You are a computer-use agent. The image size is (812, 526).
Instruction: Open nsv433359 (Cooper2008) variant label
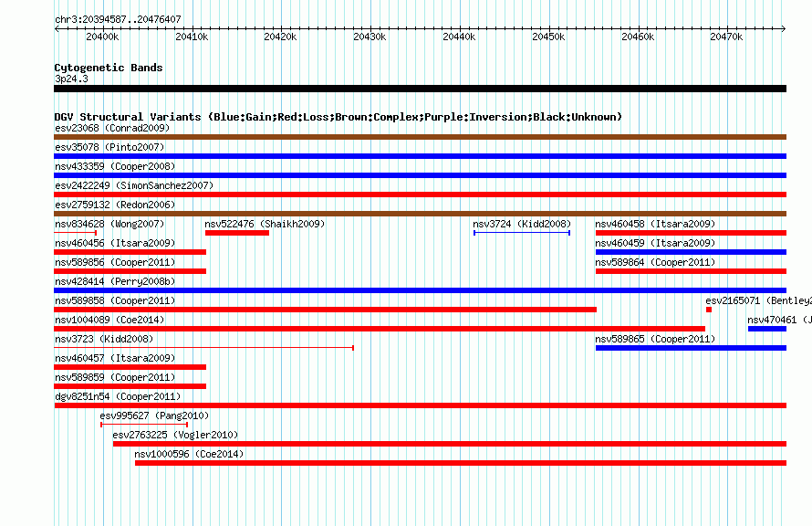coord(115,166)
